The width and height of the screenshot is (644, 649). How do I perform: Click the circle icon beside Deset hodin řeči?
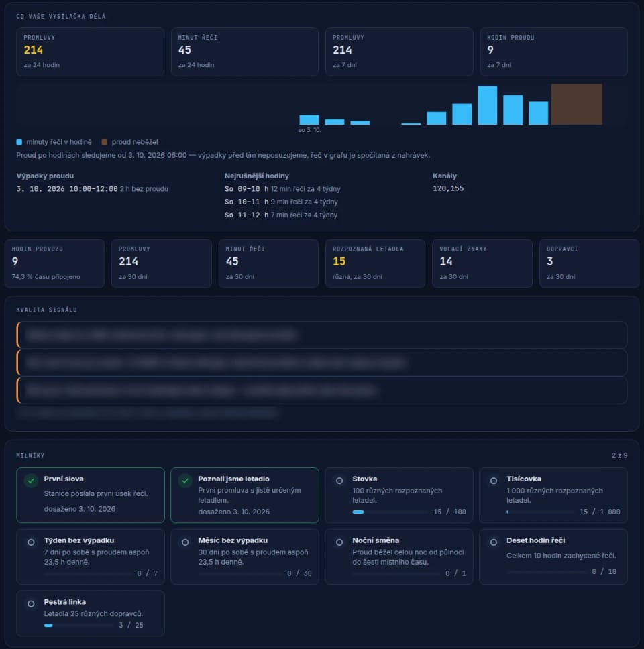494,542
